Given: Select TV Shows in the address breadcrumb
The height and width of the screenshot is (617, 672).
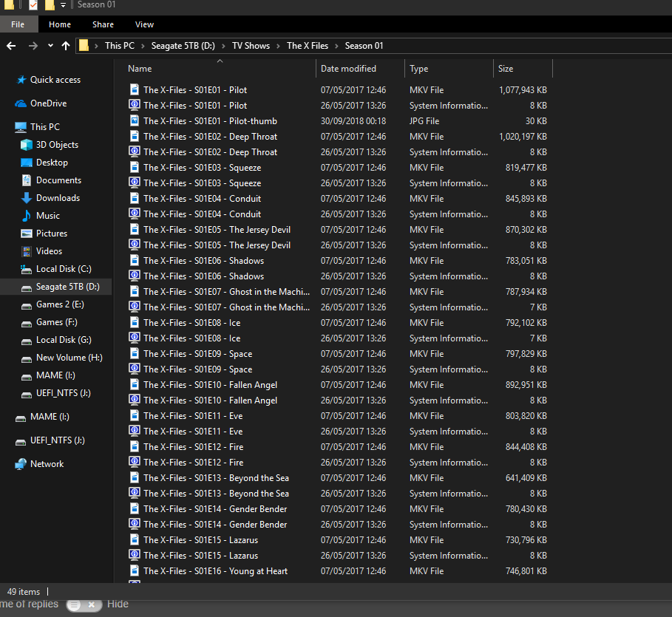Looking at the screenshot, I should pyautogui.click(x=251, y=46).
